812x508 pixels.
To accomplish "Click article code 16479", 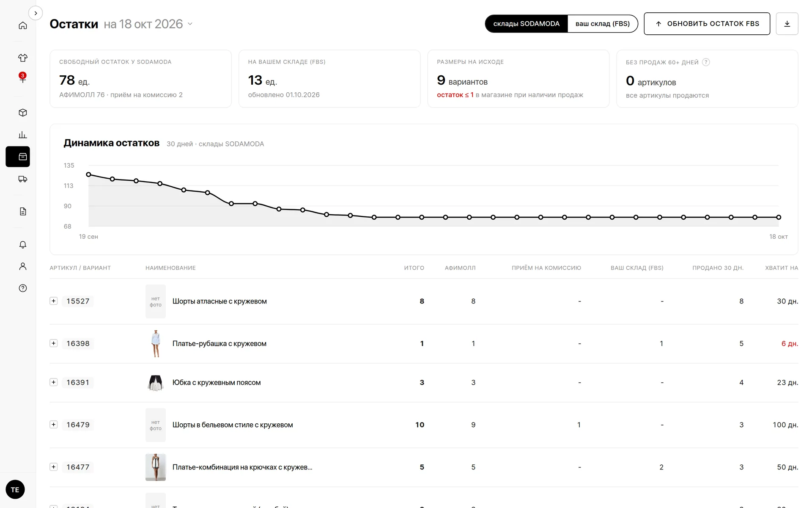I will pyautogui.click(x=78, y=425).
